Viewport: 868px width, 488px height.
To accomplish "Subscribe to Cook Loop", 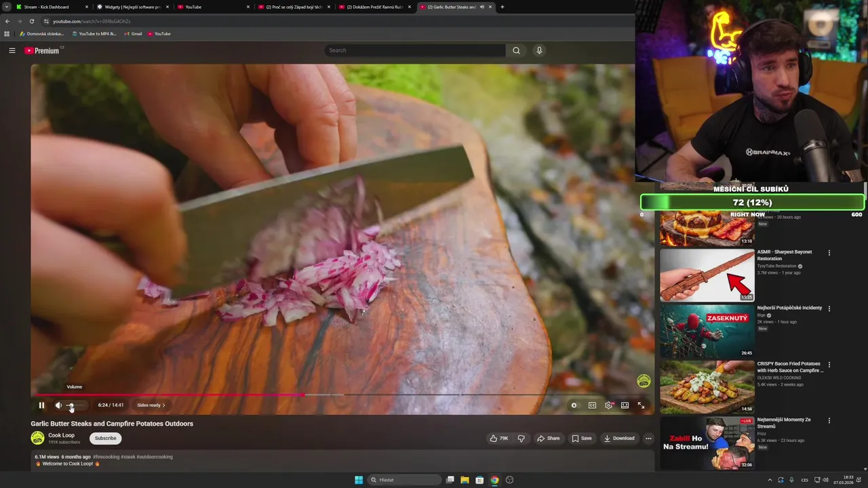I will pos(105,438).
